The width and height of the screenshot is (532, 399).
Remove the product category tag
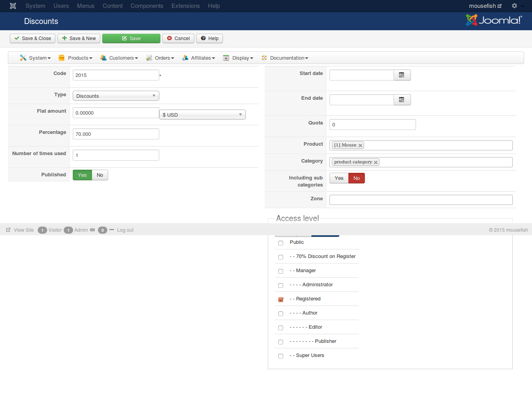click(376, 162)
